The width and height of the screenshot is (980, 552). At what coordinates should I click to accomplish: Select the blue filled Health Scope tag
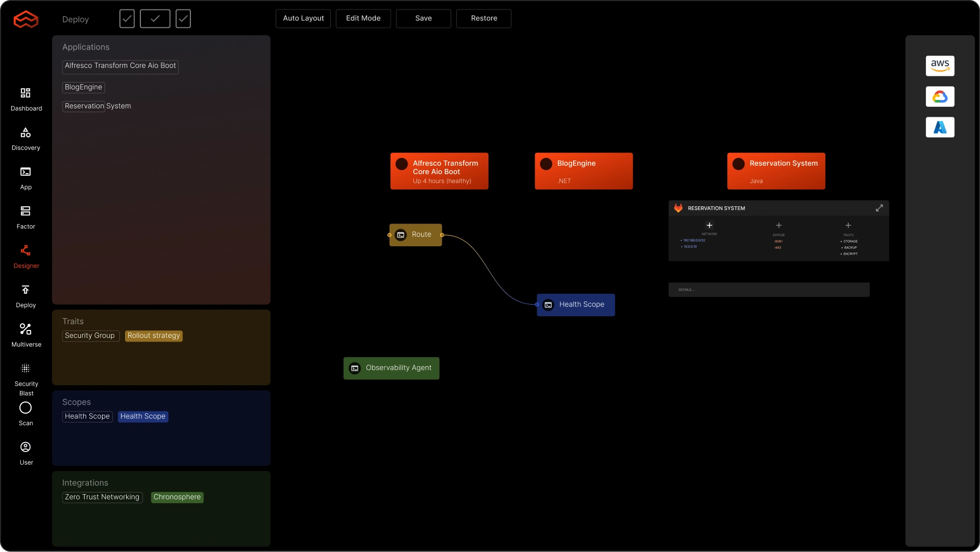pos(143,417)
